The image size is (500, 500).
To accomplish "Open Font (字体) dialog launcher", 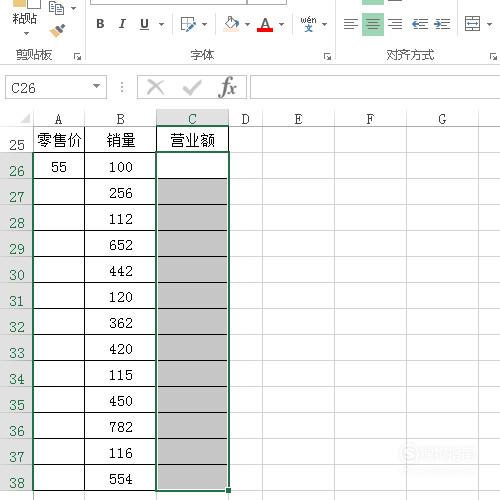I will pyautogui.click(x=327, y=57).
